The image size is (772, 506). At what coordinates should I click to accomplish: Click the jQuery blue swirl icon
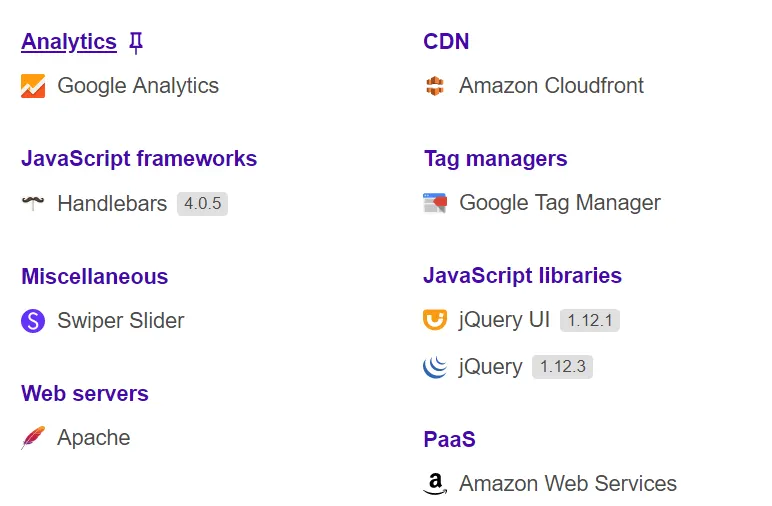coord(434,367)
